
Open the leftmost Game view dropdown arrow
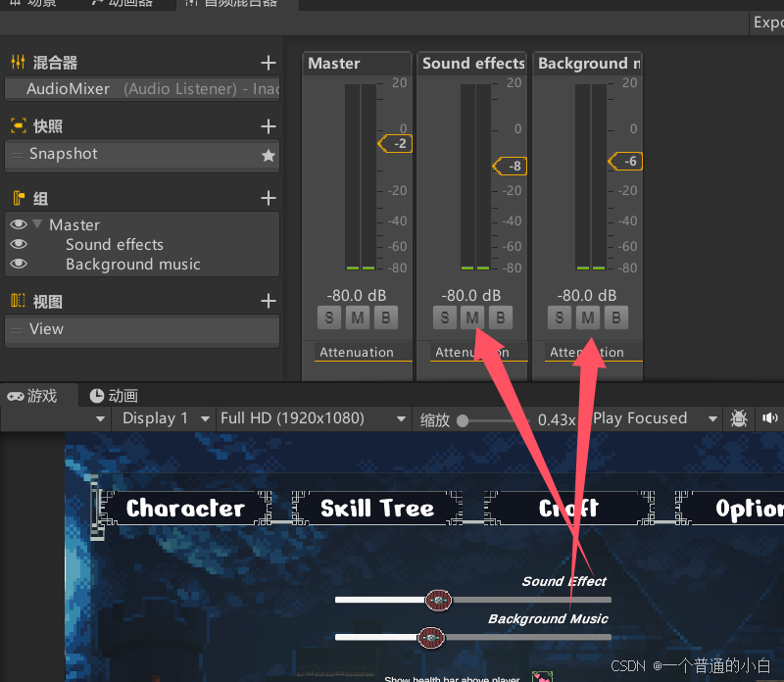101,418
